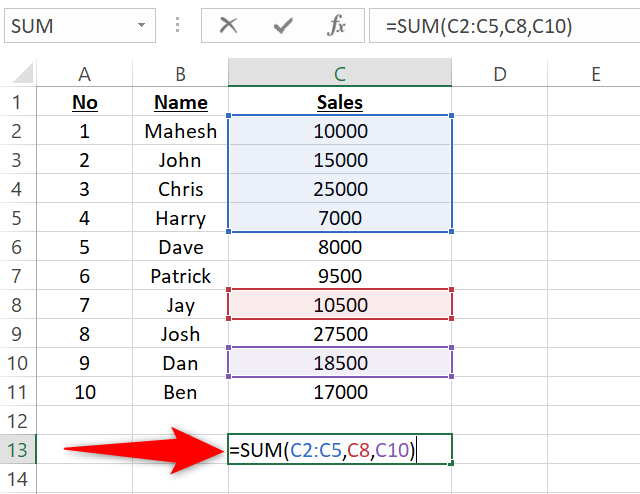Screen dimensions: 640x494
Task: Select column C header
Action: [x=340, y=73]
